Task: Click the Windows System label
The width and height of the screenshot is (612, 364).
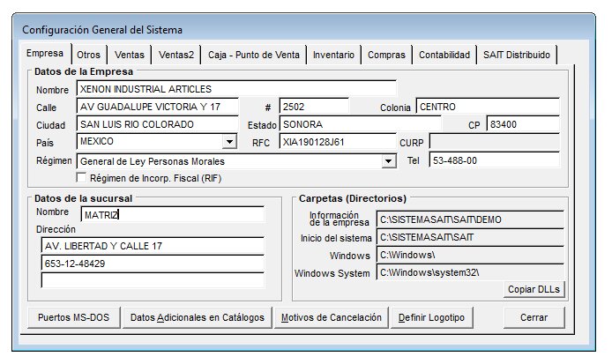Action: [332, 273]
